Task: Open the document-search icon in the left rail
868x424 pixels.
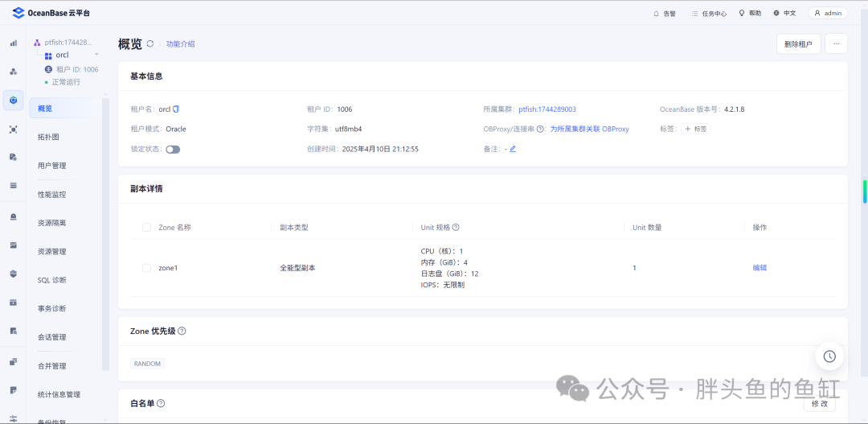Action: coord(14,331)
